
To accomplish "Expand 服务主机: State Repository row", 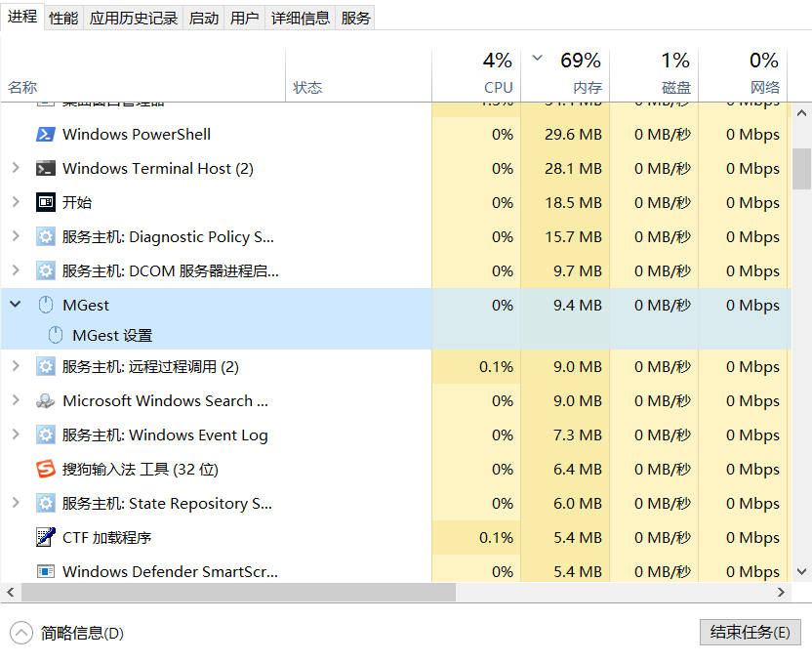I will 16,503.
